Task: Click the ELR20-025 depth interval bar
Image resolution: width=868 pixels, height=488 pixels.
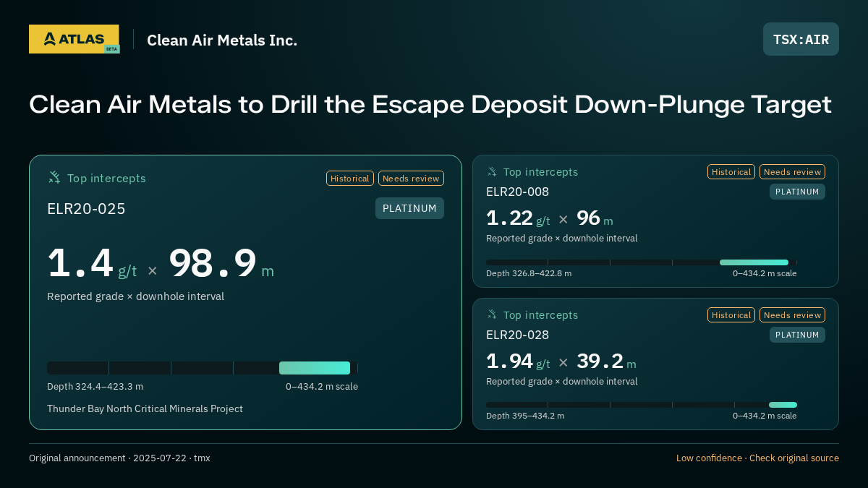Action: [203, 368]
